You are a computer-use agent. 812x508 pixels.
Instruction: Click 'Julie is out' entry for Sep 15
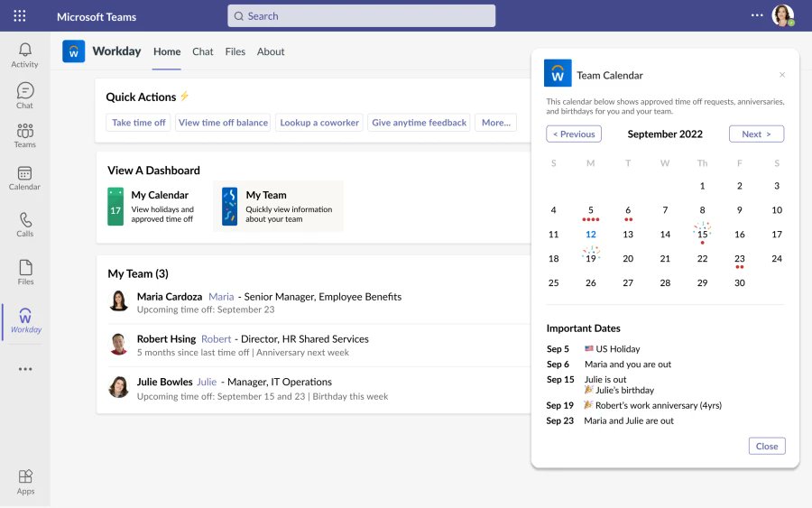pos(604,380)
